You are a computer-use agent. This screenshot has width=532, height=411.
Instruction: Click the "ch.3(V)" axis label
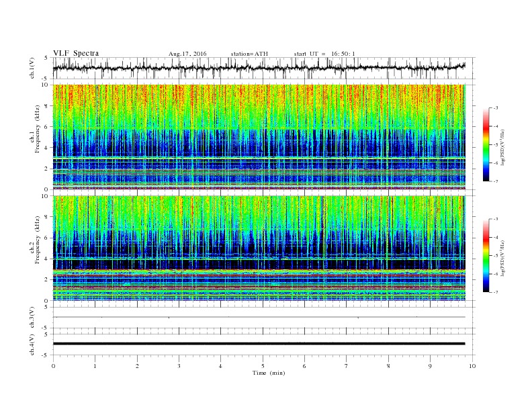point(32,318)
